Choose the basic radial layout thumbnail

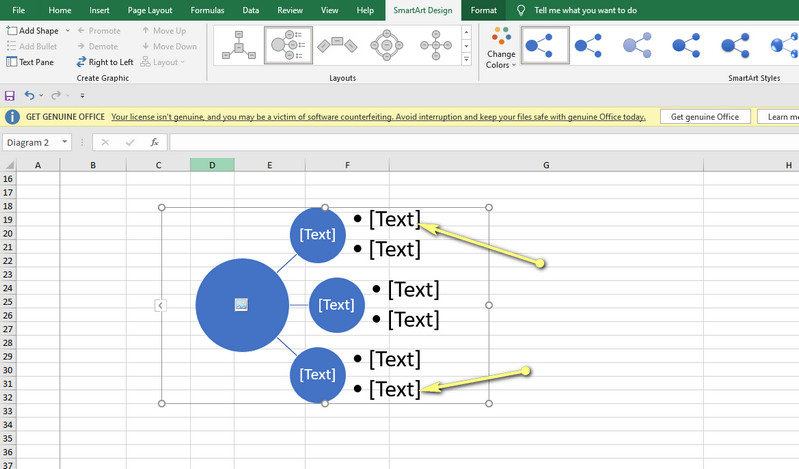(436, 45)
